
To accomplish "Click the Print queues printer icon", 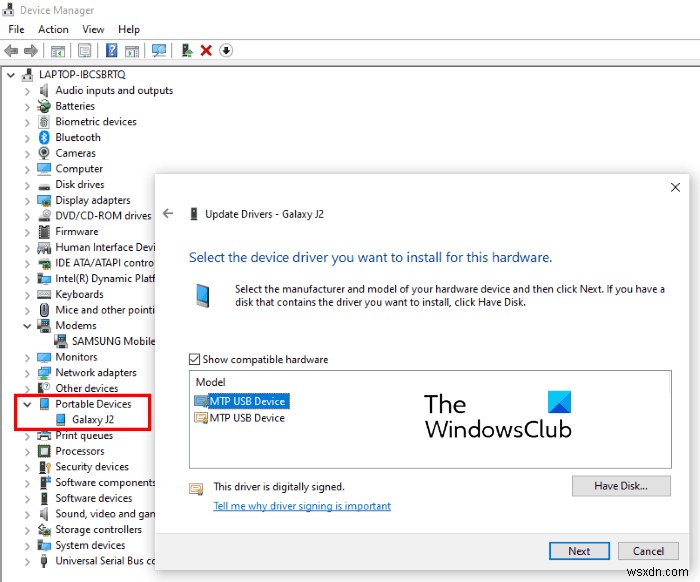I will coord(44,436).
